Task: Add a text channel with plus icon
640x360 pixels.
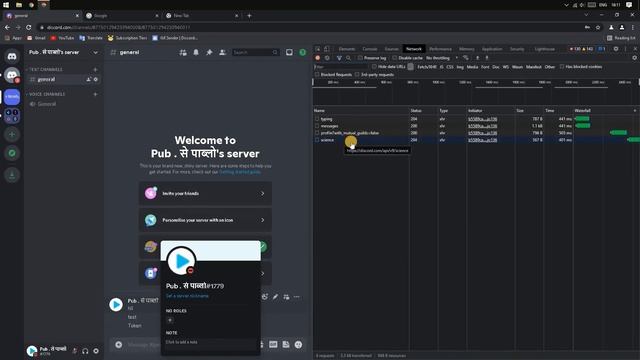Action: click(96, 69)
